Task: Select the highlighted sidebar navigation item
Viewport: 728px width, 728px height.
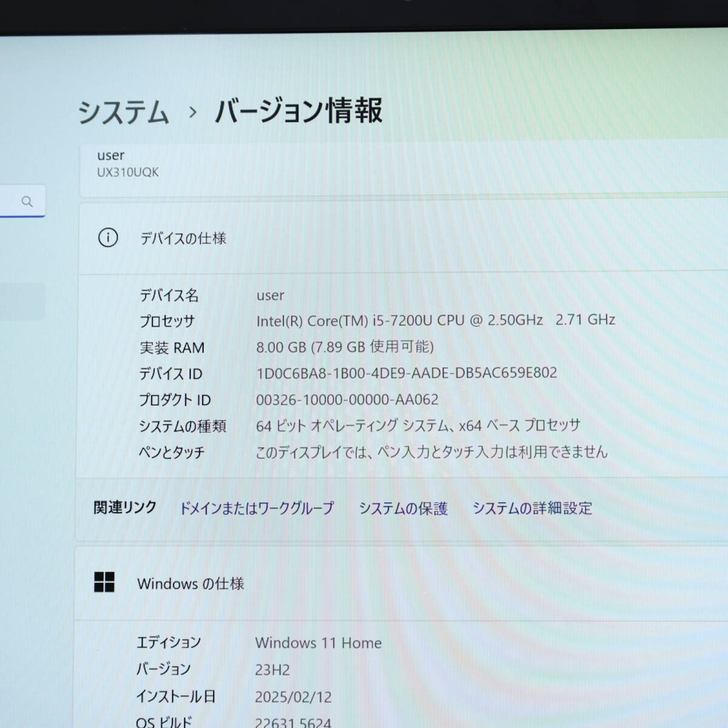Action: pyautogui.click(x=22, y=301)
